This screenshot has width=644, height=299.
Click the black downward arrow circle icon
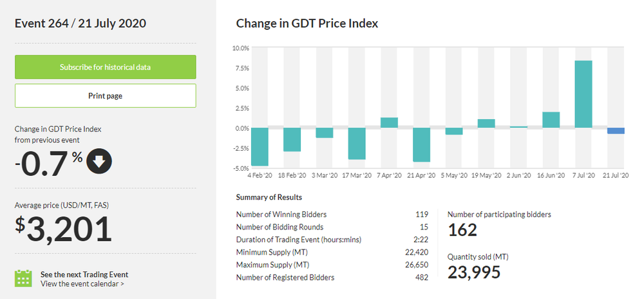[100, 162]
